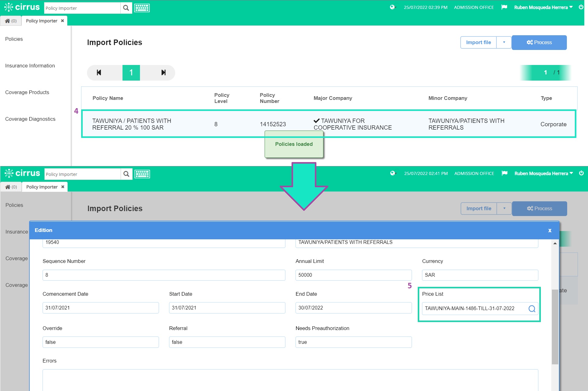
Task: Go to the first page of policies
Action: pos(99,73)
